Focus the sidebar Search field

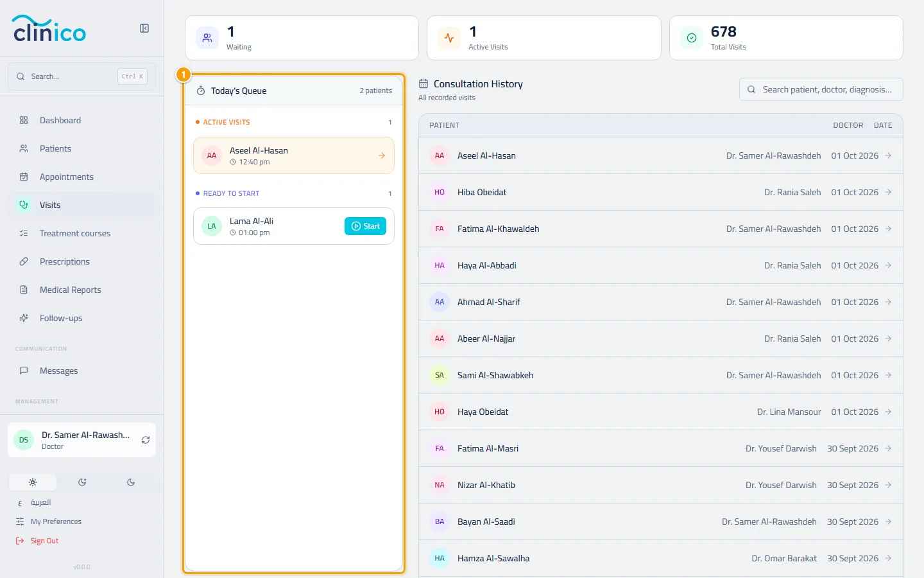(x=82, y=76)
